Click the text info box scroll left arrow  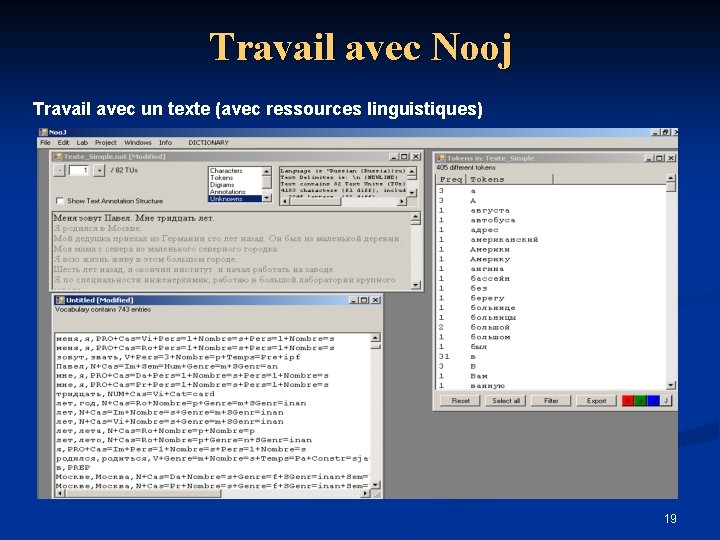click(285, 201)
